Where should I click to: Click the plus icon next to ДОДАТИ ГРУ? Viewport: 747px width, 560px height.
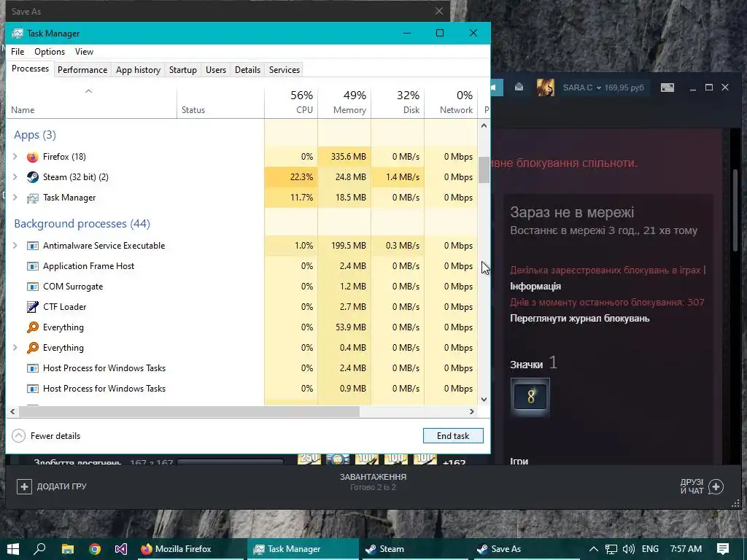(24, 486)
